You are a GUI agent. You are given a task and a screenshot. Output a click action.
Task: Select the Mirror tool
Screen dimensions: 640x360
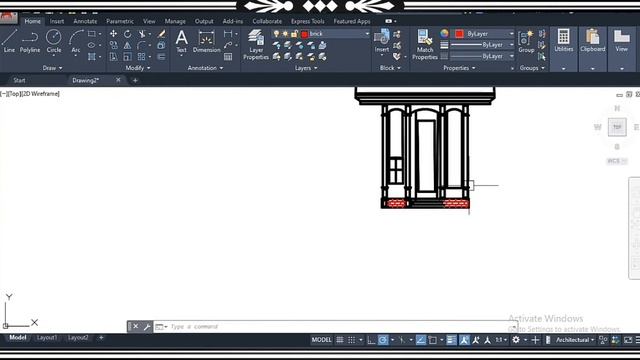click(x=128, y=45)
